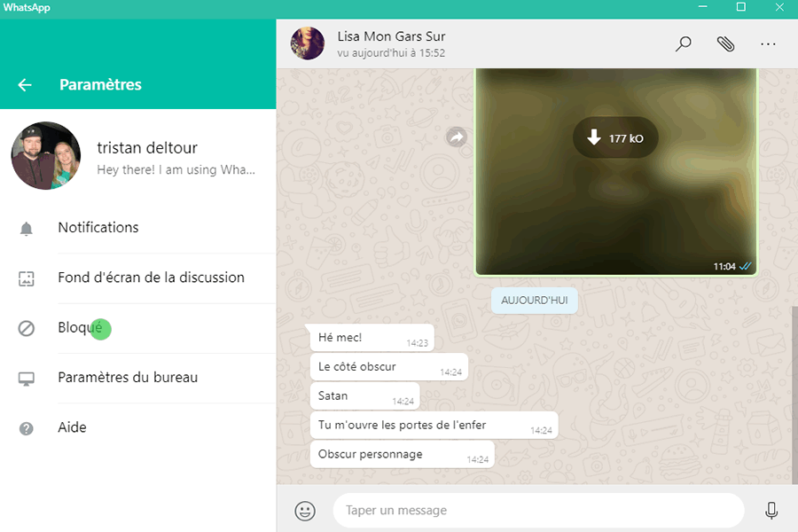Click the forward arrow beside the image
This screenshot has height=532, width=798.
456,137
